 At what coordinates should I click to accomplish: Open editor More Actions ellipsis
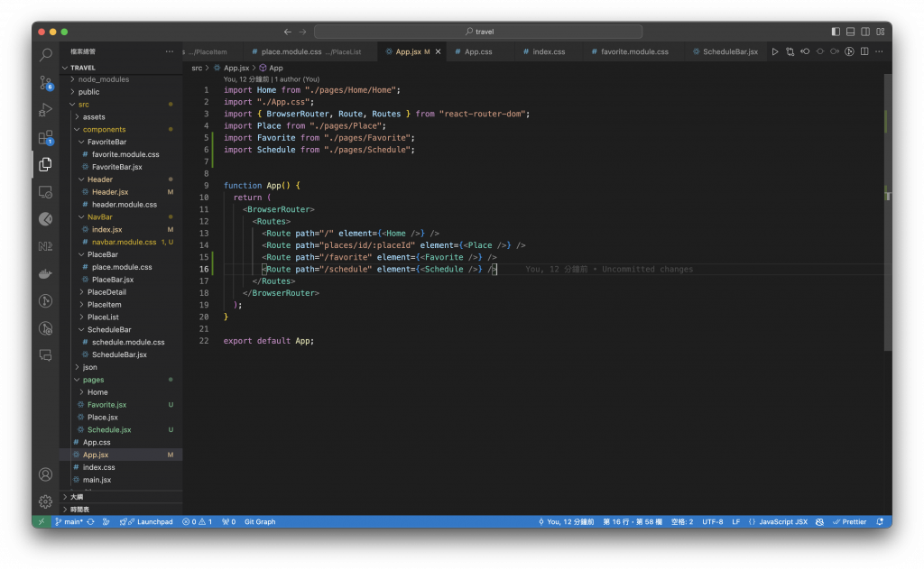[x=879, y=51]
